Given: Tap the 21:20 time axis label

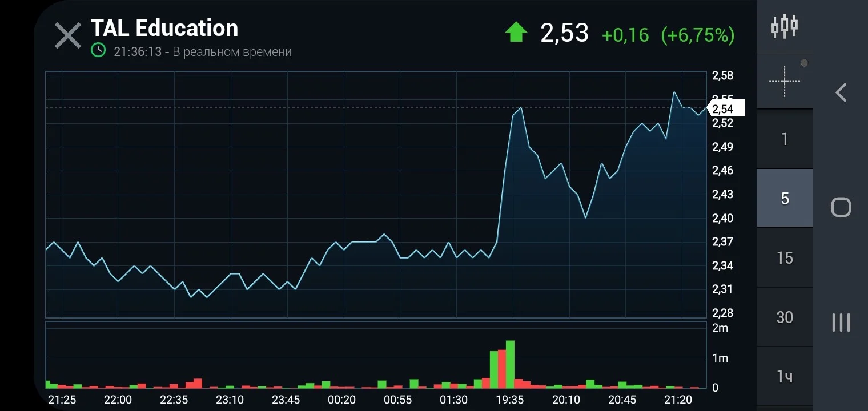Looking at the screenshot, I should pos(678,400).
